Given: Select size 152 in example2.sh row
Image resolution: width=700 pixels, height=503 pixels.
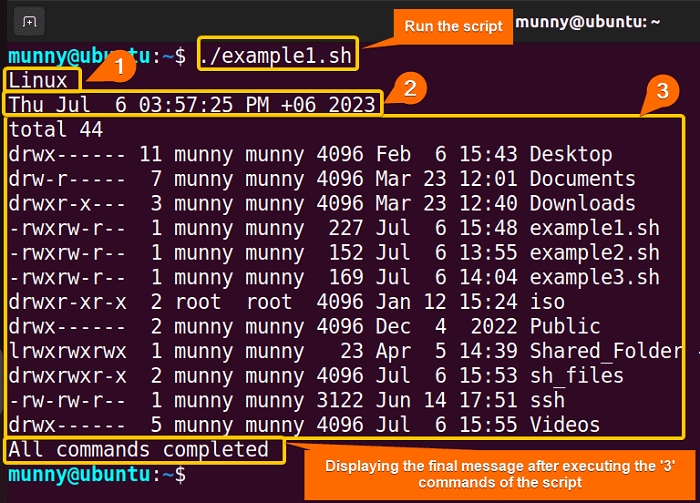Looking at the screenshot, I should (346, 253).
